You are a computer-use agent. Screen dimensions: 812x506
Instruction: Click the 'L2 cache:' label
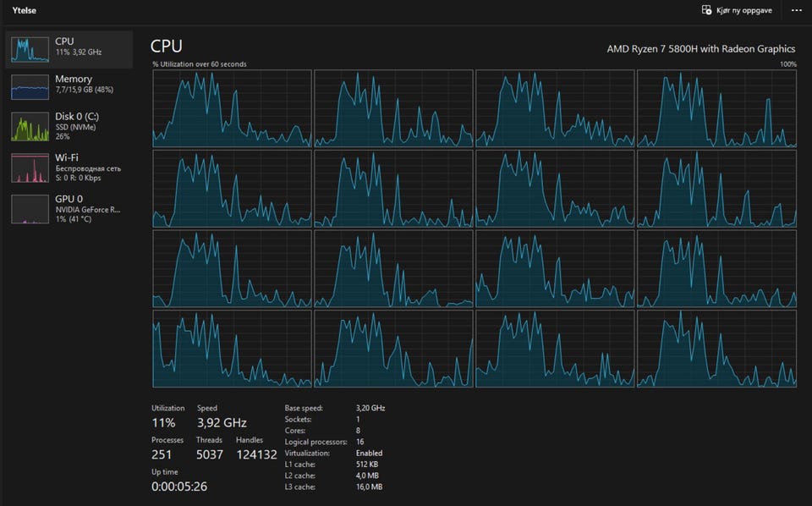(x=299, y=476)
